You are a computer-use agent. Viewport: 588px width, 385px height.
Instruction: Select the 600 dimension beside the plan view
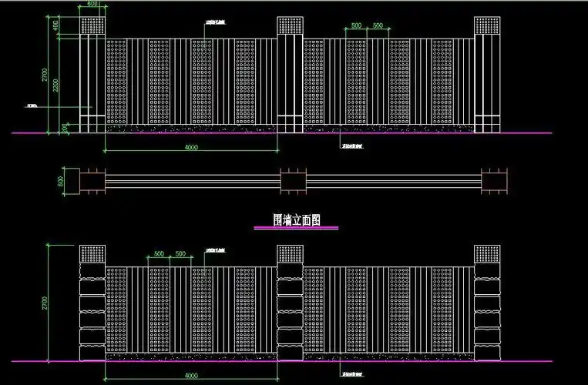pyautogui.click(x=60, y=182)
